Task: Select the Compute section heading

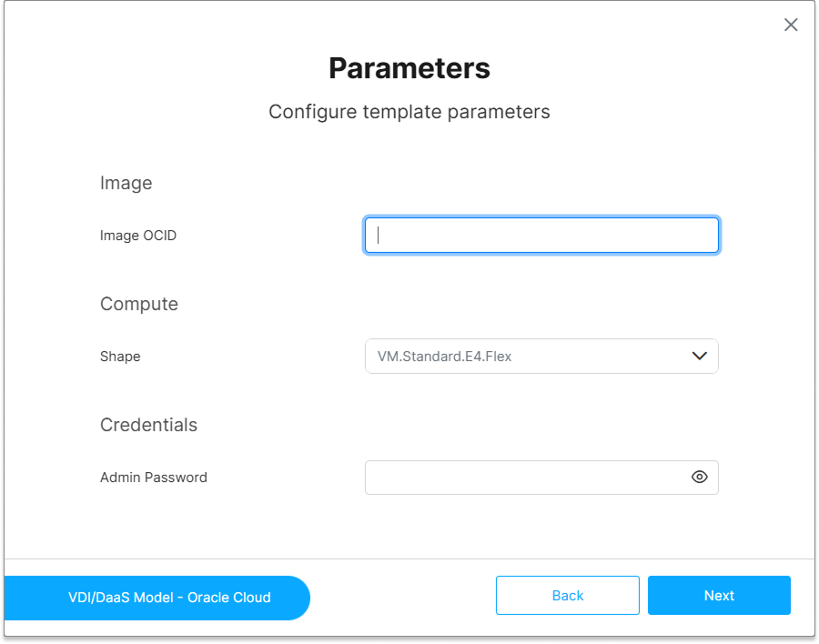Action: click(139, 304)
